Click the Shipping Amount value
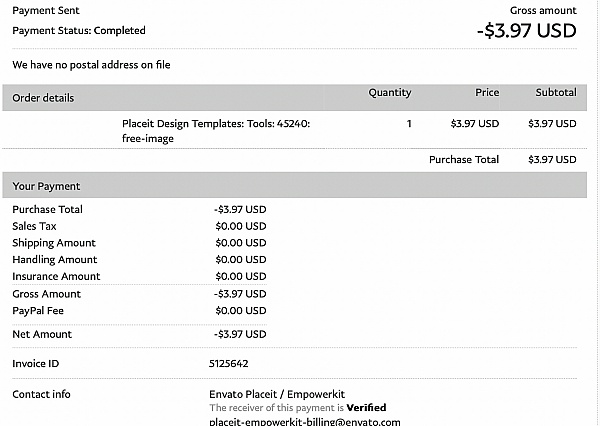This screenshot has height=426, width=600. point(241,243)
